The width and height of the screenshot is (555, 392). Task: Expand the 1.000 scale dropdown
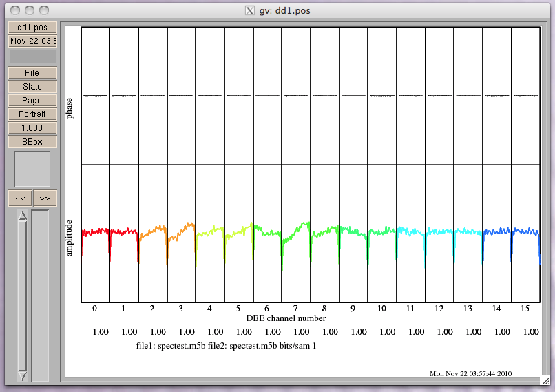pyautogui.click(x=32, y=128)
